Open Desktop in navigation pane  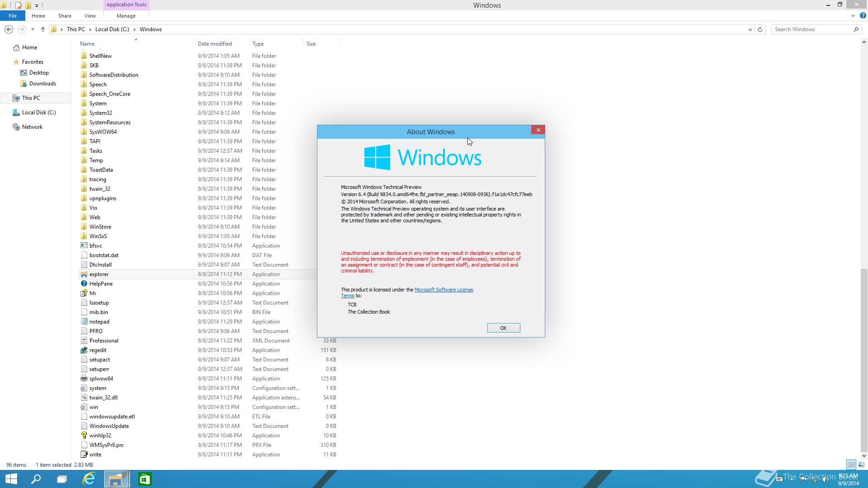click(39, 73)
